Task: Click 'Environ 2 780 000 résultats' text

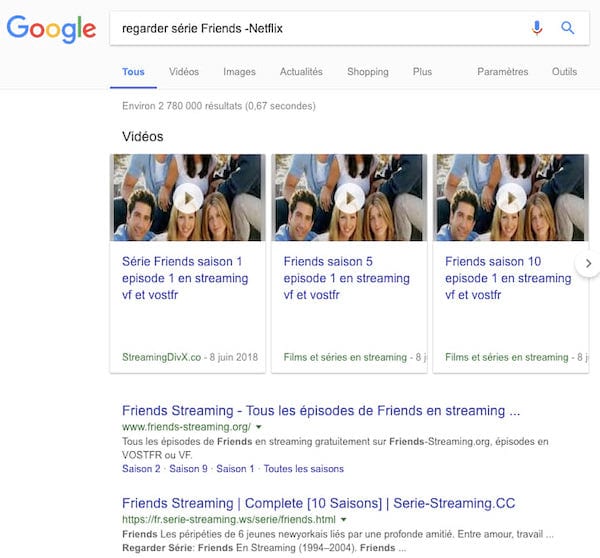Action: click(219, 106)
